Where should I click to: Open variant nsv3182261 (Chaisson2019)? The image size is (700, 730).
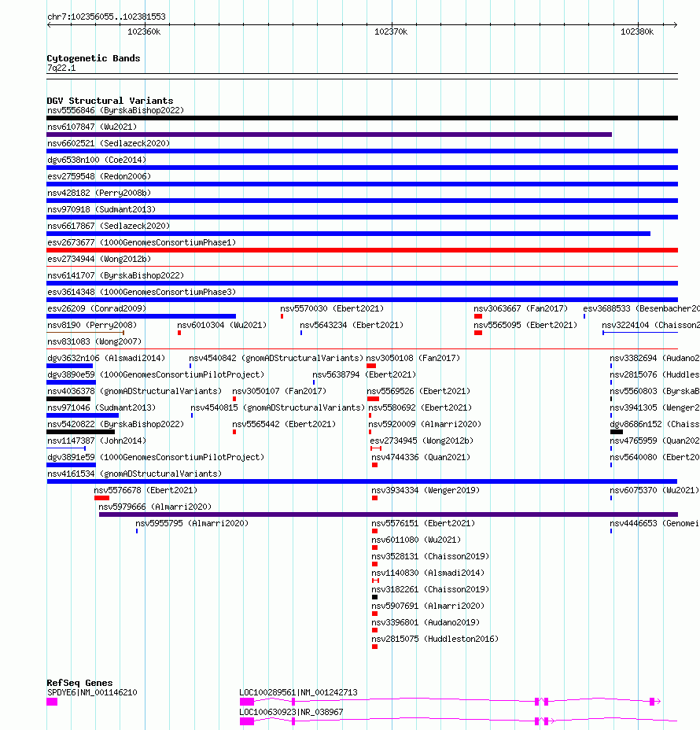(x=430, y=589)
